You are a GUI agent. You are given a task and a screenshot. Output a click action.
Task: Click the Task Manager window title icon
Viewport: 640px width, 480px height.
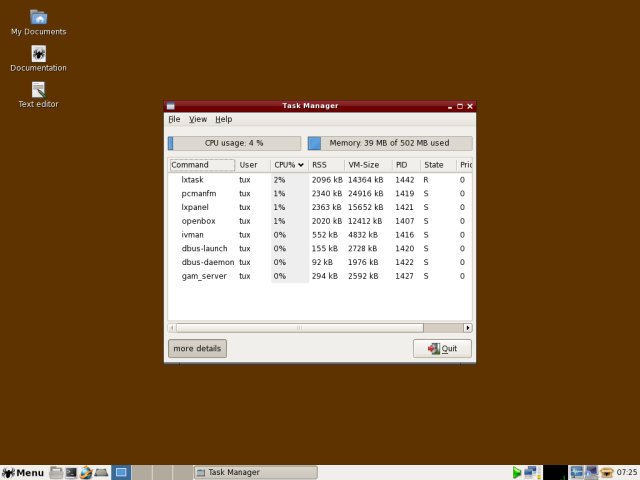171,106
